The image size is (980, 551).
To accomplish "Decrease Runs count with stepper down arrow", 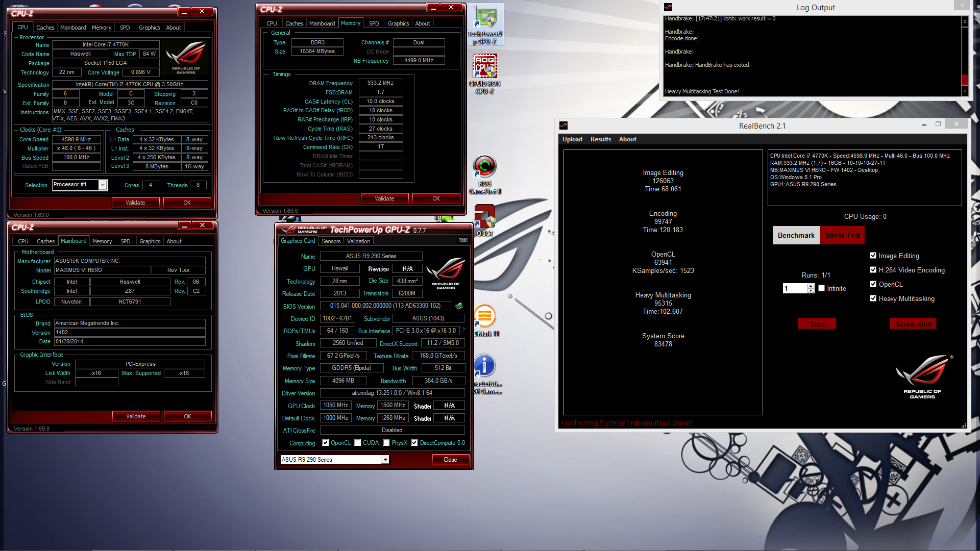I will [811, 291].
